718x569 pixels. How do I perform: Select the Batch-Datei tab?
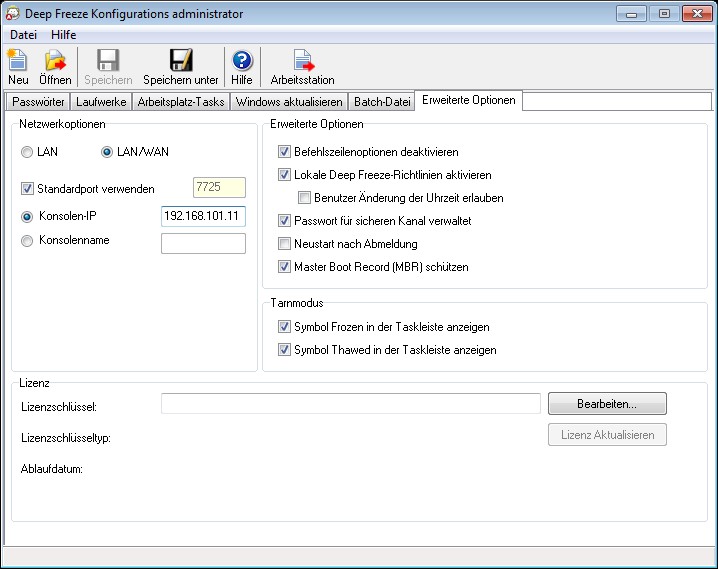pos(382,102)
